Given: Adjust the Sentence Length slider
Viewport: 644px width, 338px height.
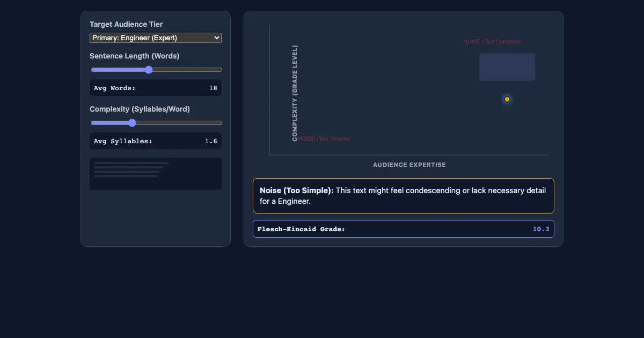Looking at the screenshot, I should pos(156,70).
